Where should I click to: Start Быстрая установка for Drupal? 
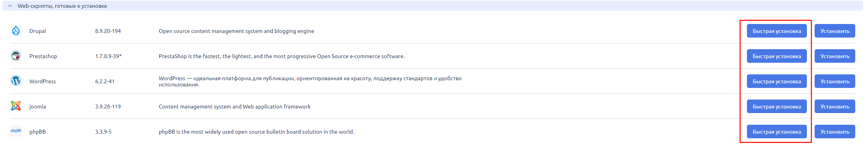(777, 31)
